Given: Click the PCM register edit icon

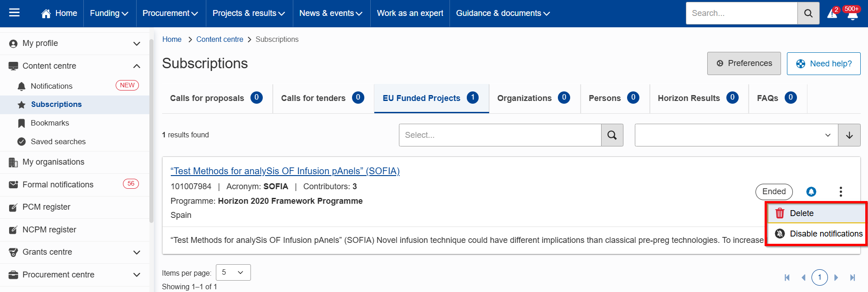Looking at the screenshot, I should tap(13, 207).
